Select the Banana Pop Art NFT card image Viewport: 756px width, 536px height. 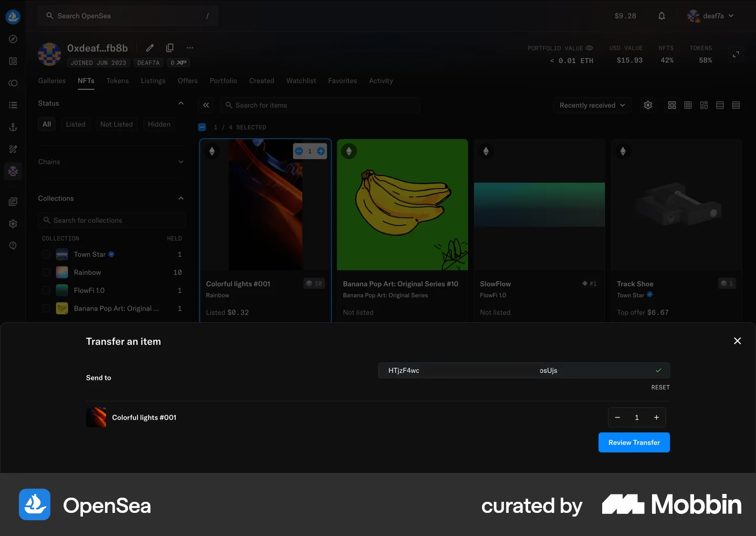pyautogui.click(x=403, y=205)
